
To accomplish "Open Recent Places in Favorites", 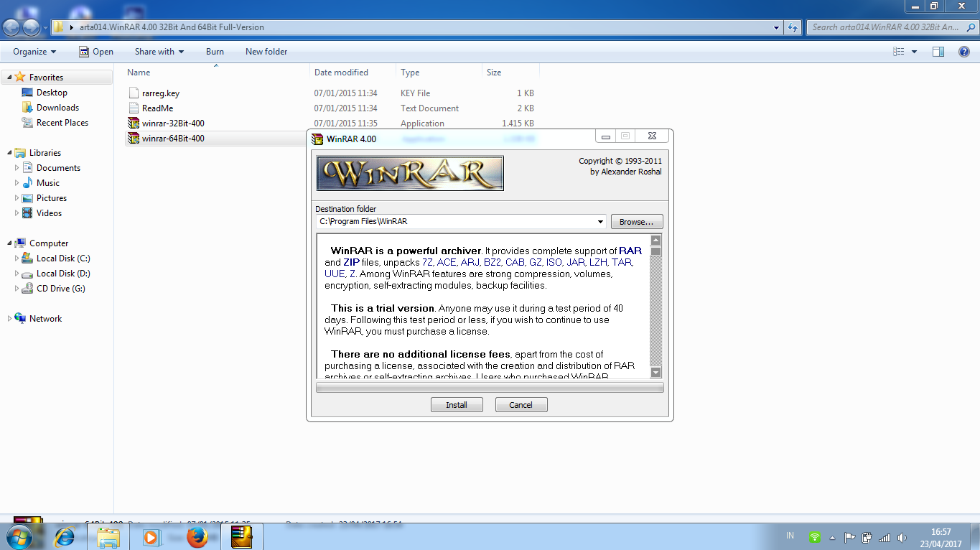I will pos(62,123).
